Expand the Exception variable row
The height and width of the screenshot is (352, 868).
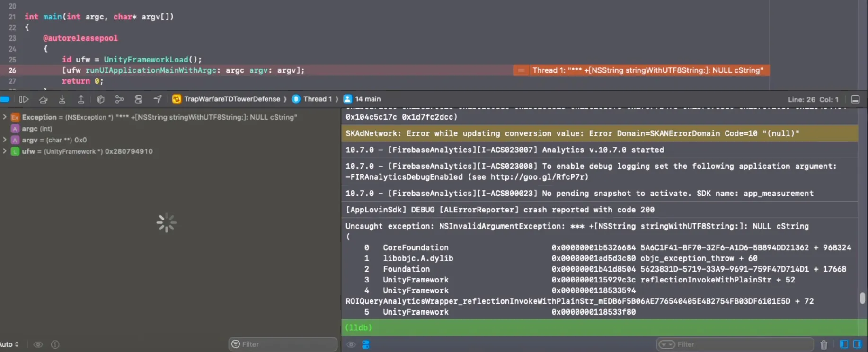point(5,117)
